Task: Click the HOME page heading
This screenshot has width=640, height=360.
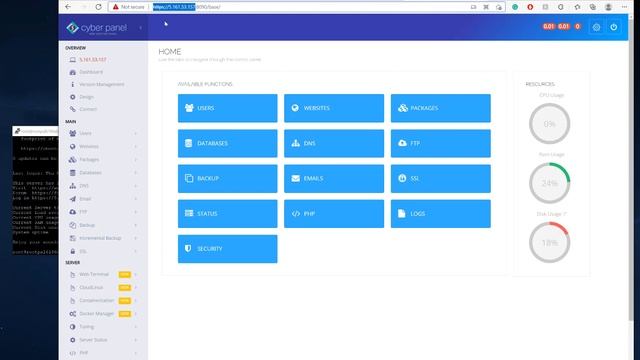Action: (x=170, y=52)
